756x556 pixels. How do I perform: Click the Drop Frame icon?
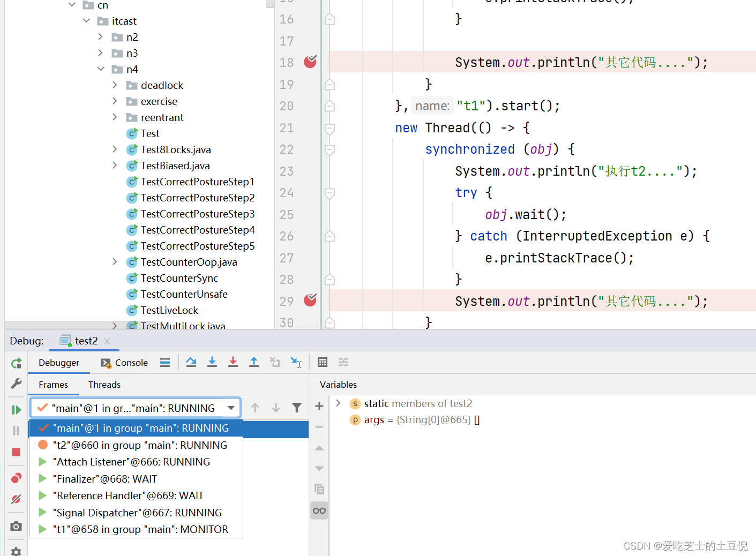point(275,363)
